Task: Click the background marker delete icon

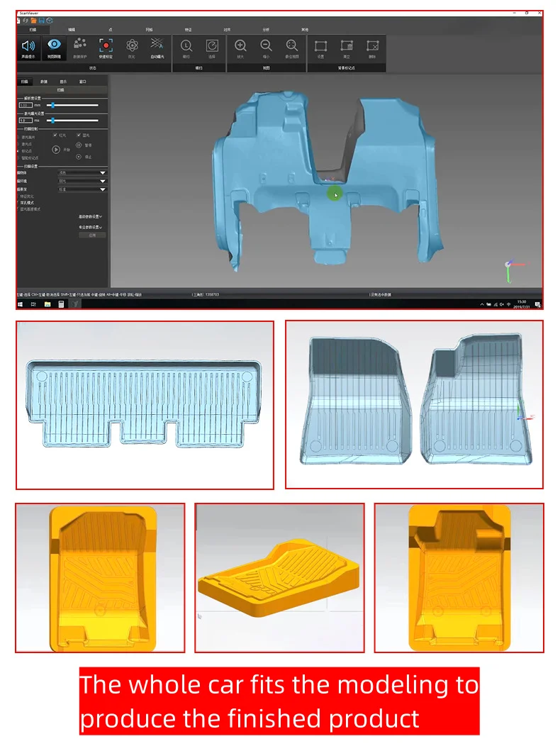Action: click(x=372, y=46)
